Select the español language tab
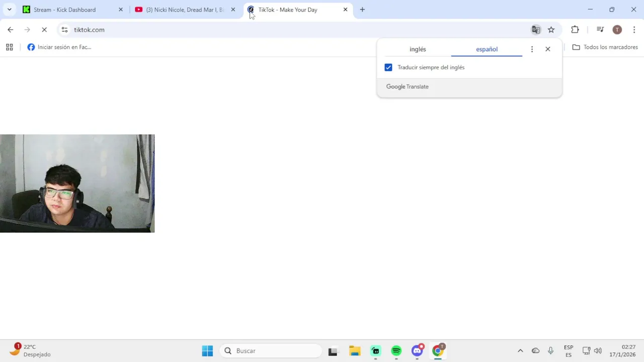This screenshot has height=362, width=644. tap(487, 49)
